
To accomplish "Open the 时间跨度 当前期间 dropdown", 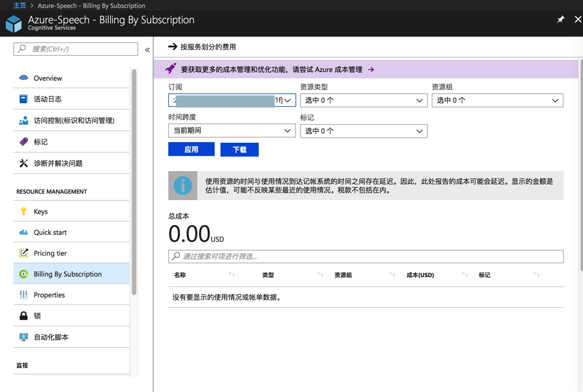I will click(x=232, y=131).
